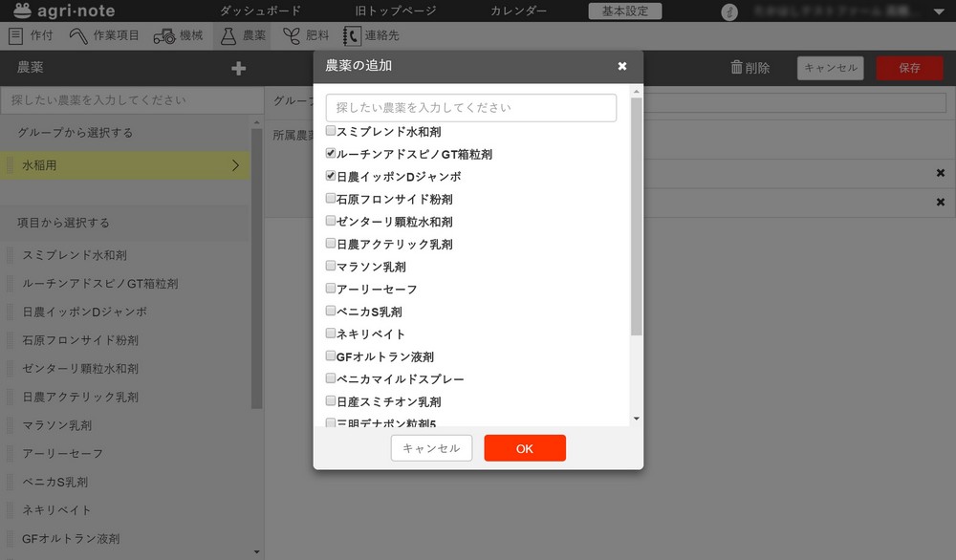Image resolution: width=956 pixels, height=560 pixels.
Task: Click the plus icon to add pesticide
Action: (x=239, y=68)
